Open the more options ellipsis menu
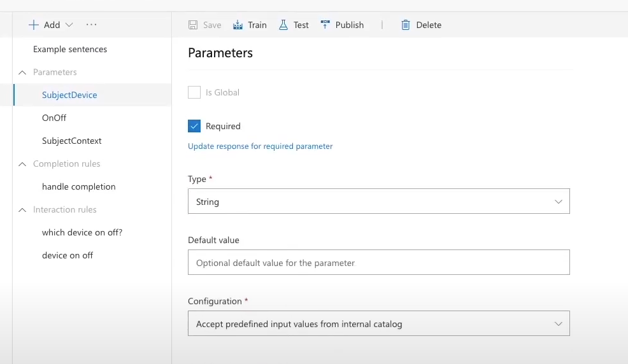The height and width of the screenshot is (364, 628). pyautogui.click(x=91, y=25)
